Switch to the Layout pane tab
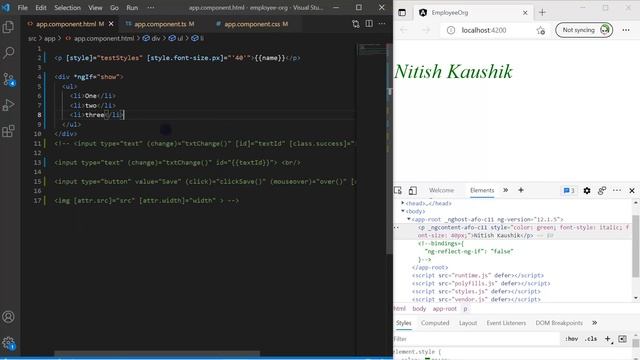This screenshot has height=360, width=640. pos(468,323)
